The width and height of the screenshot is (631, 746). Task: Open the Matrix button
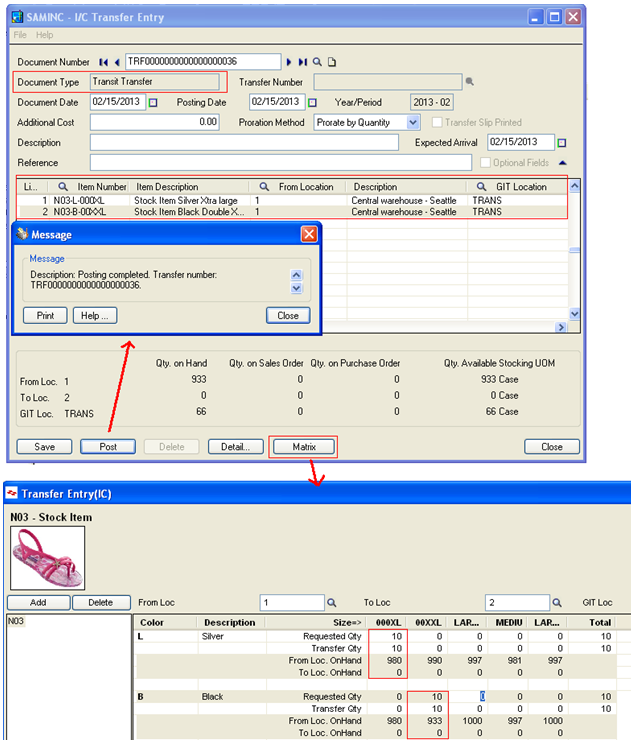304,447
